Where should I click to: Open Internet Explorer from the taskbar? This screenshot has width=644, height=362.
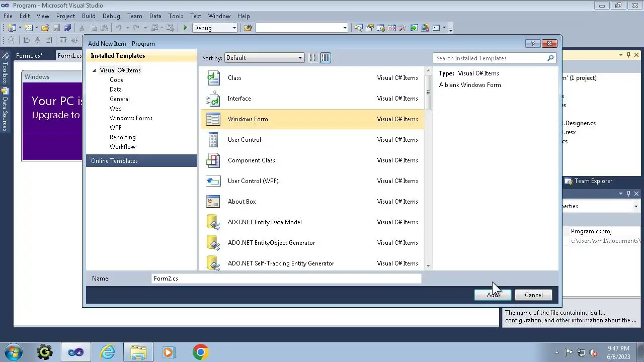point(108,352)
